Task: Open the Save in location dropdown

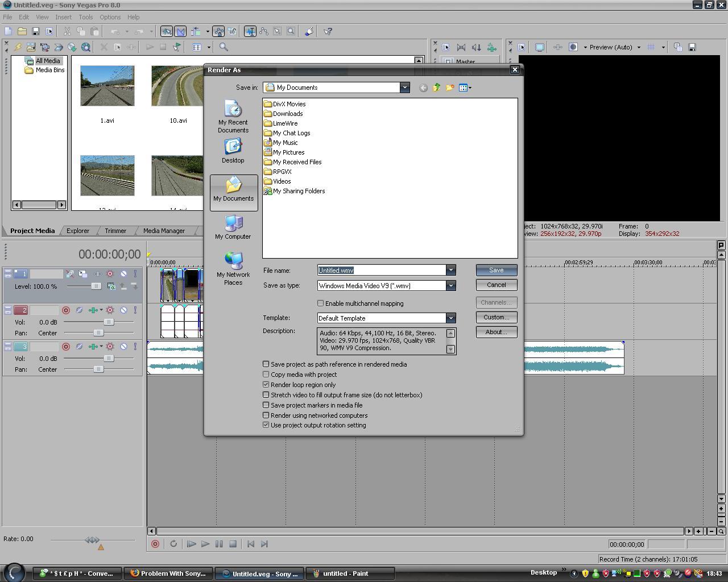Action: 404,88
